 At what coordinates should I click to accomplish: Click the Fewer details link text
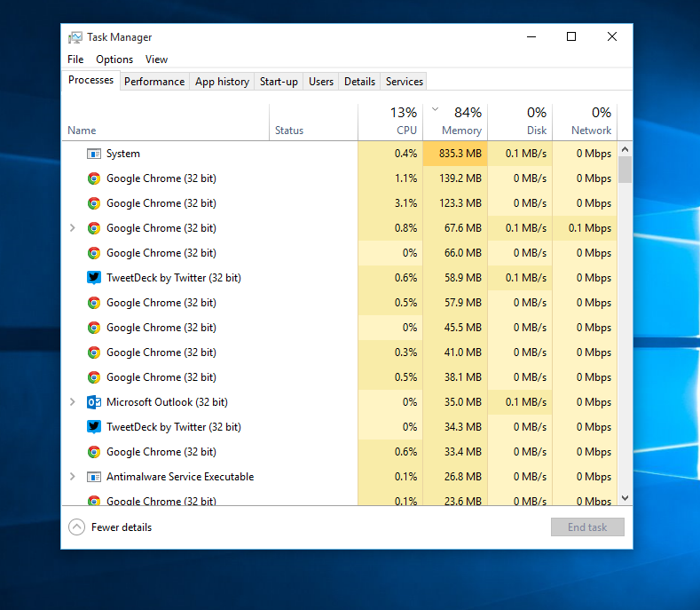click(122, 527)
